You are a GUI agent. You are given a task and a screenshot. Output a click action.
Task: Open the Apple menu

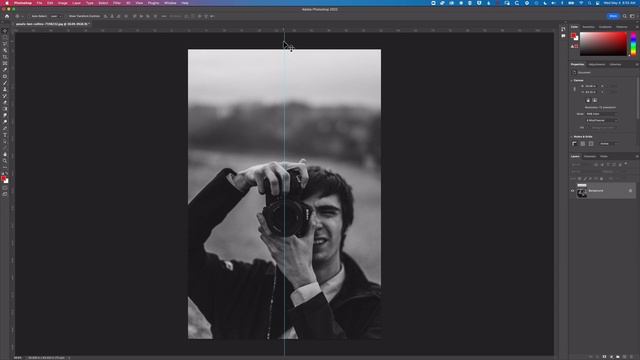[x=7, y=3]
